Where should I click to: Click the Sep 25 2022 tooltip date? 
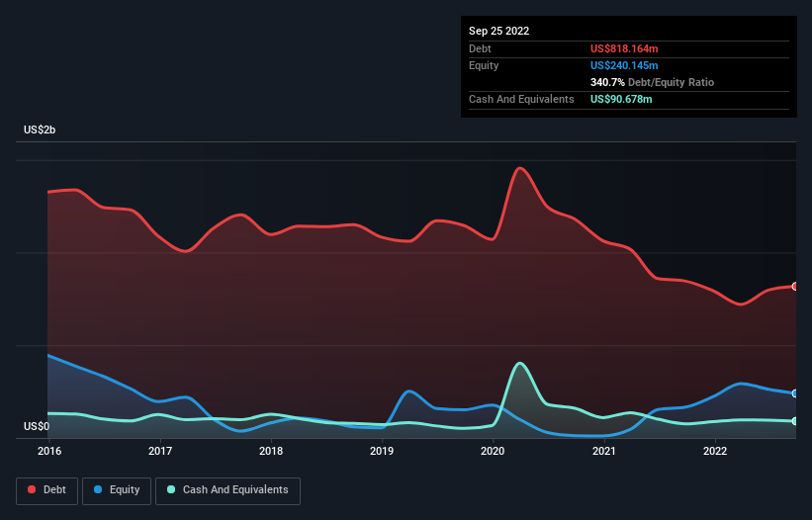click(x=498, y=31)
